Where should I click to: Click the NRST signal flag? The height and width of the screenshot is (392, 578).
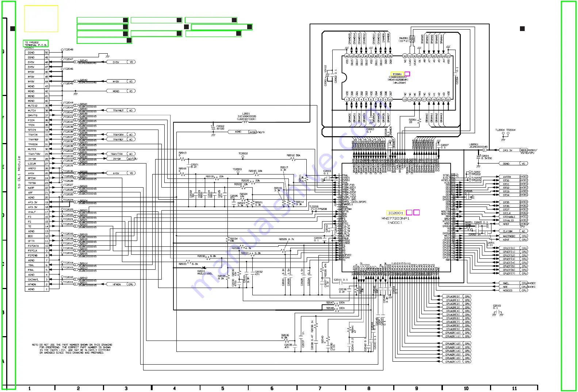(513, 224)
